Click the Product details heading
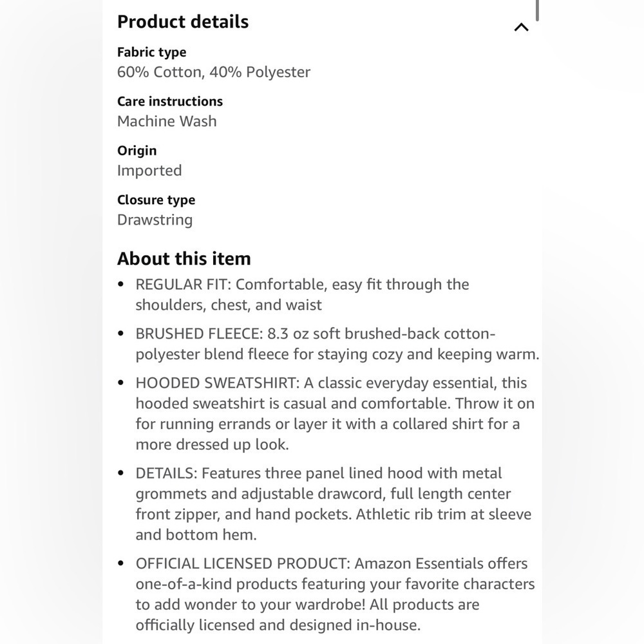 (x=183, y=22)
